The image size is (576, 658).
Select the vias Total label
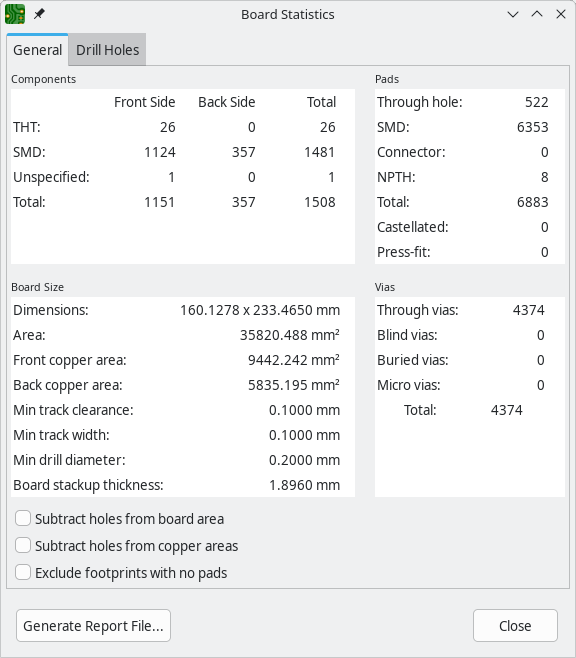pyautogui.click(x=420, y=410)
